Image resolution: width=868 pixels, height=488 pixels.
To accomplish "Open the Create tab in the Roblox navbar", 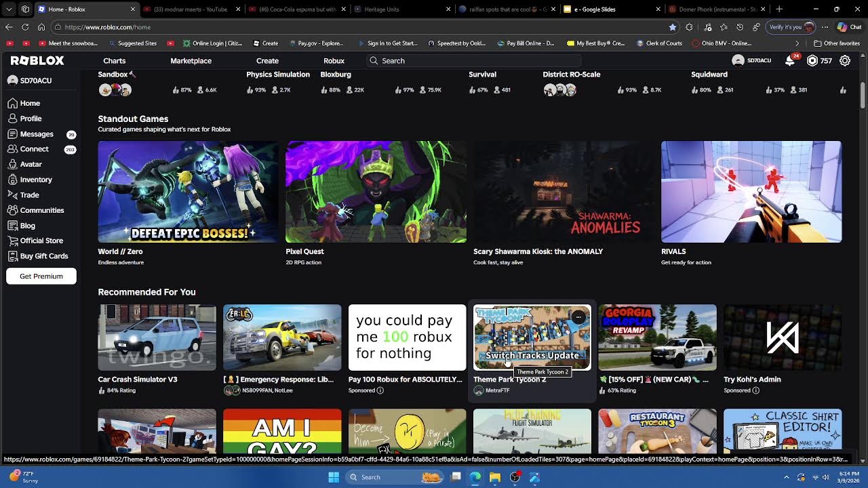I will point(267,60).
